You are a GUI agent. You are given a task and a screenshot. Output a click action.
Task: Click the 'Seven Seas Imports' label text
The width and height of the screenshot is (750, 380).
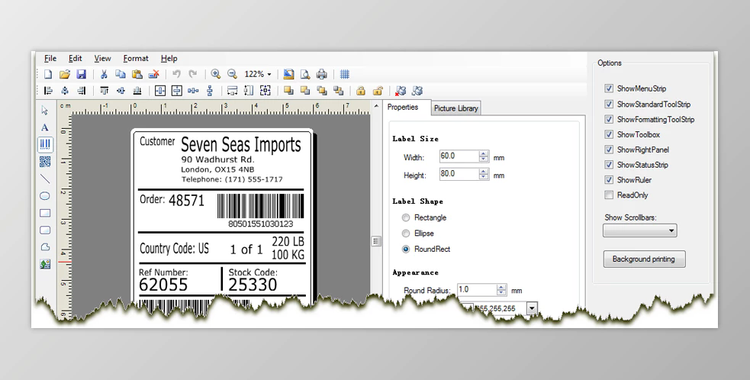point(241,145)
